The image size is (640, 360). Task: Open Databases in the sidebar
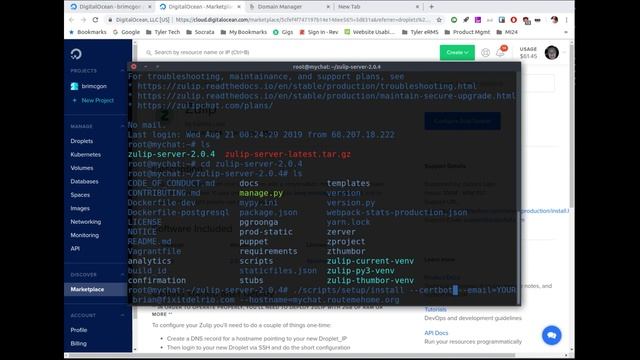coord(84,181)
